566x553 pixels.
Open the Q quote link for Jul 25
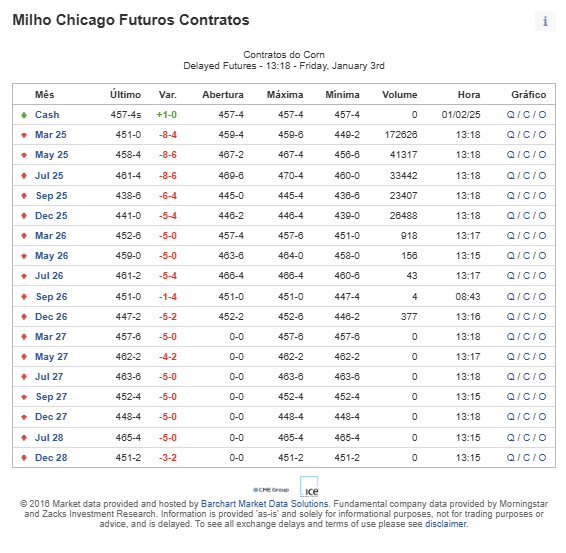click(510, 176)
